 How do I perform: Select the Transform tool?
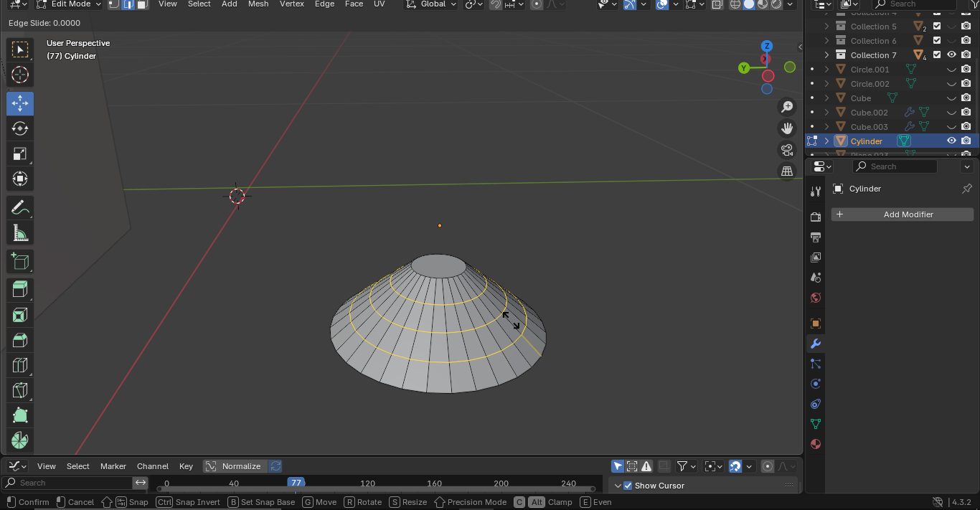pos(20,179)
